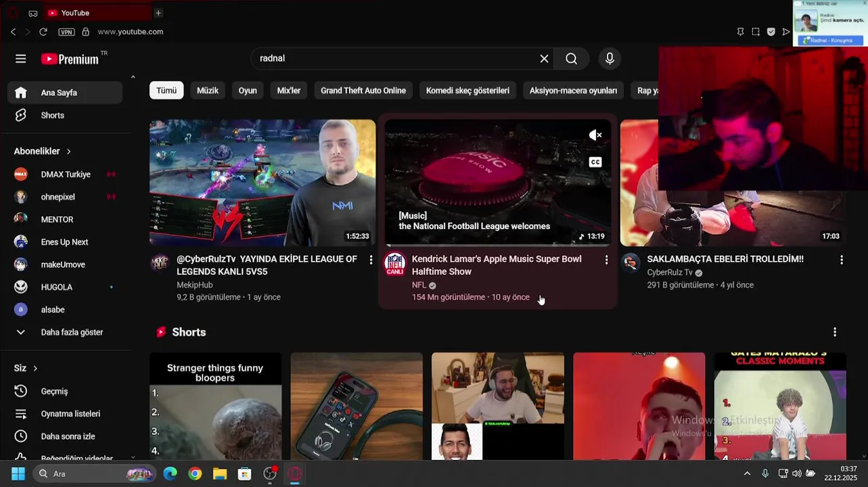Image resolution: width=868 pixels, height=487 pixels.
Task: Open the NFL channel avatar
Action: coord(395,263)
